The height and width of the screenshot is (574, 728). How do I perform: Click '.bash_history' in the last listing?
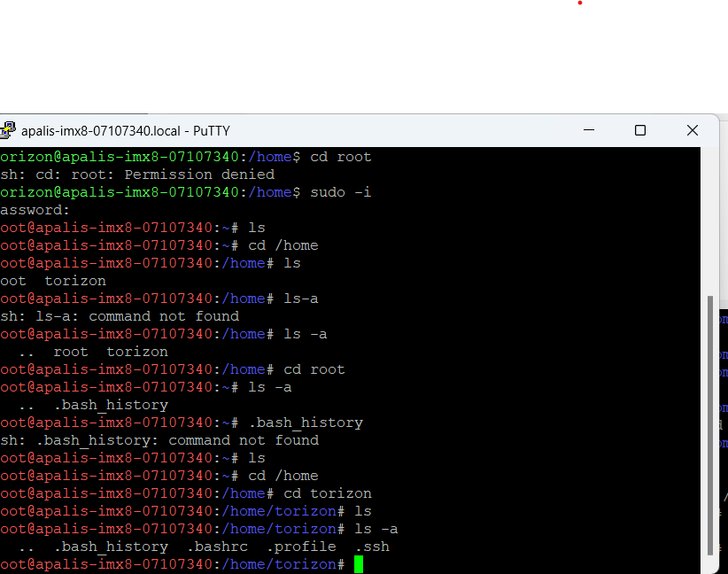click(111, 547)
